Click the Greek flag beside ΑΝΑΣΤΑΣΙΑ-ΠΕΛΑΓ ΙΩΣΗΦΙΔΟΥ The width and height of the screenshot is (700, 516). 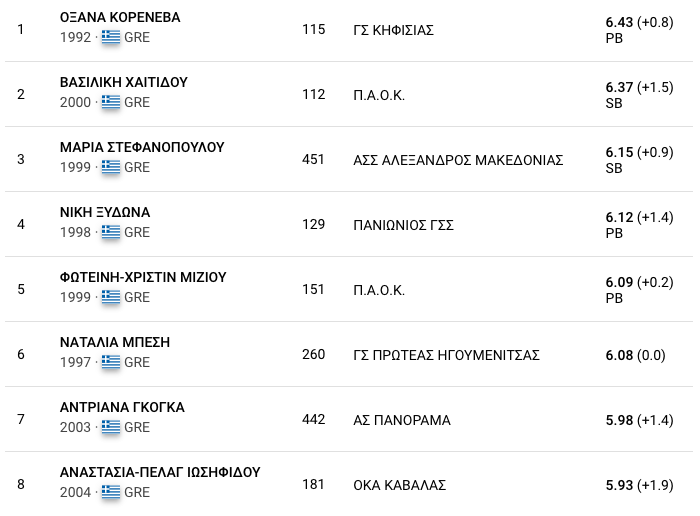[110, 492]
